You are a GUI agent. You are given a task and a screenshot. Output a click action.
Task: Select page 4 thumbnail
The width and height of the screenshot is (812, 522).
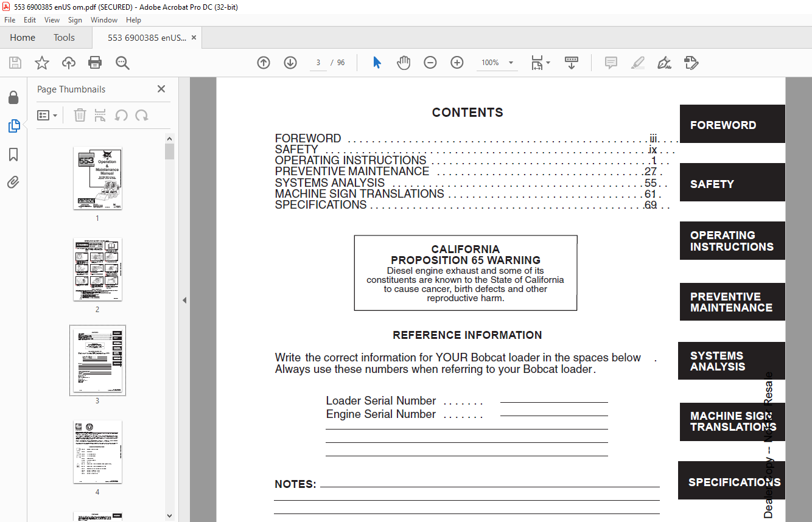click(x=97, y=452)
